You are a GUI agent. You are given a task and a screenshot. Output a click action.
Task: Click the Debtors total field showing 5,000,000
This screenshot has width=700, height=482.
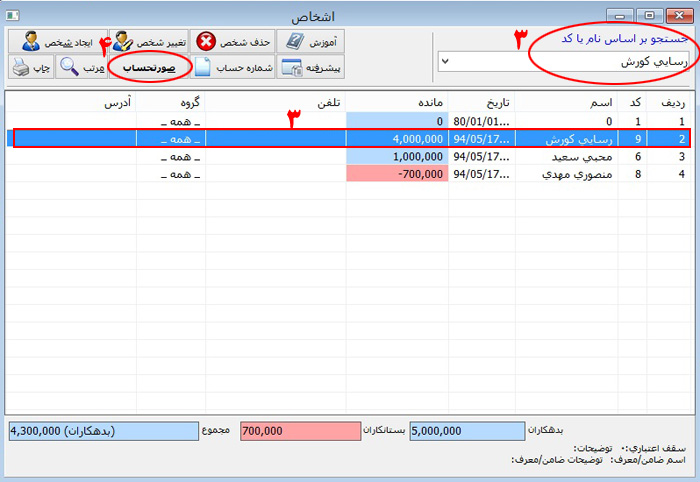click(466, 430)
